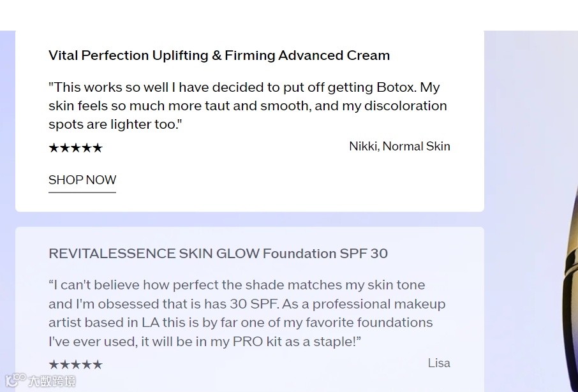
Task: Click the fourth star in Nikki's rating
Action: [87, 149]
